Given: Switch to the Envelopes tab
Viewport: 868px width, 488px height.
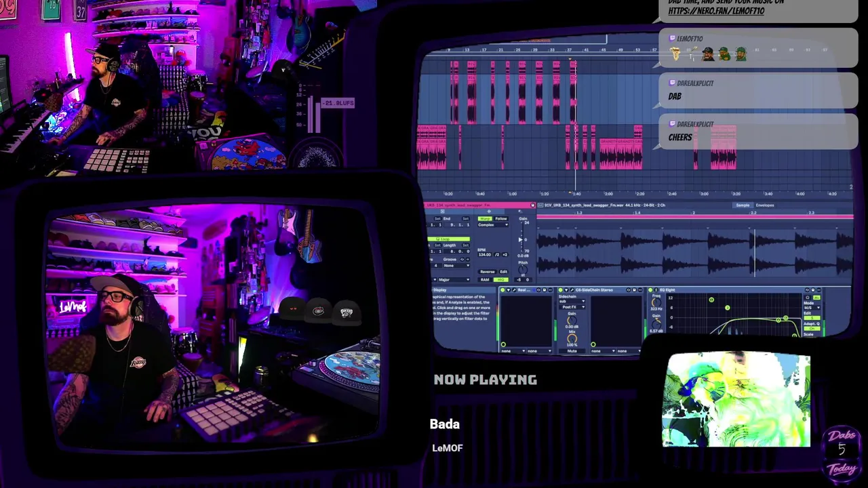Looking at the screenshot, I should 765,205.
